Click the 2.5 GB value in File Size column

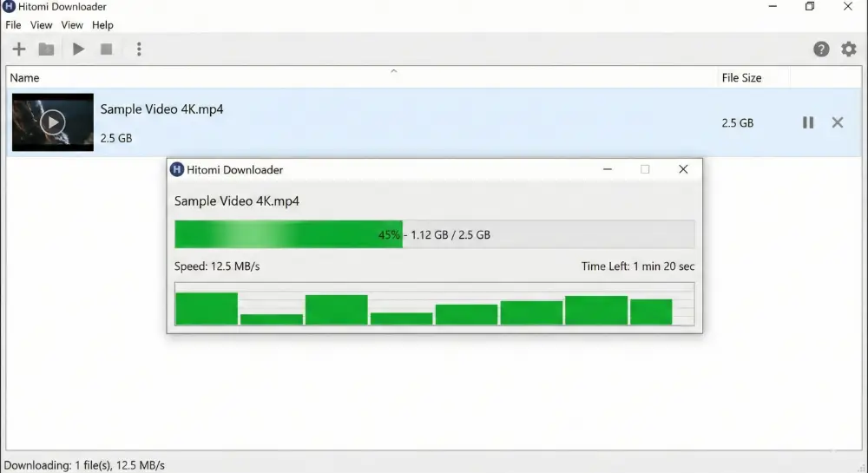point(737,123)
